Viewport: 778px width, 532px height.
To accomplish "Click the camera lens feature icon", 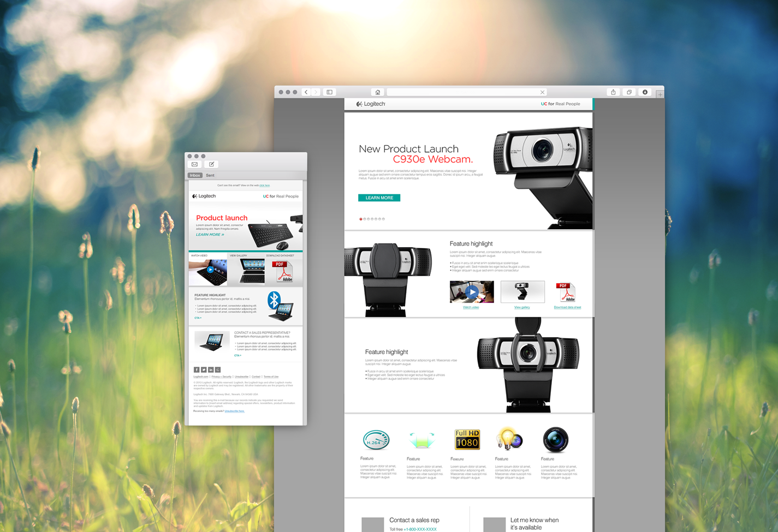I will 555,440.
